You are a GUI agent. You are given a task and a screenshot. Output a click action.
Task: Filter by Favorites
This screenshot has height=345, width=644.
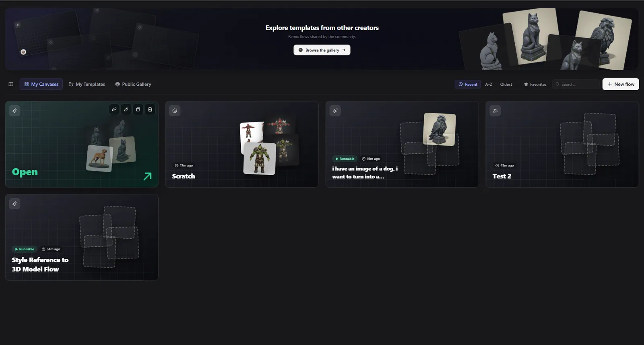(535, 84)
